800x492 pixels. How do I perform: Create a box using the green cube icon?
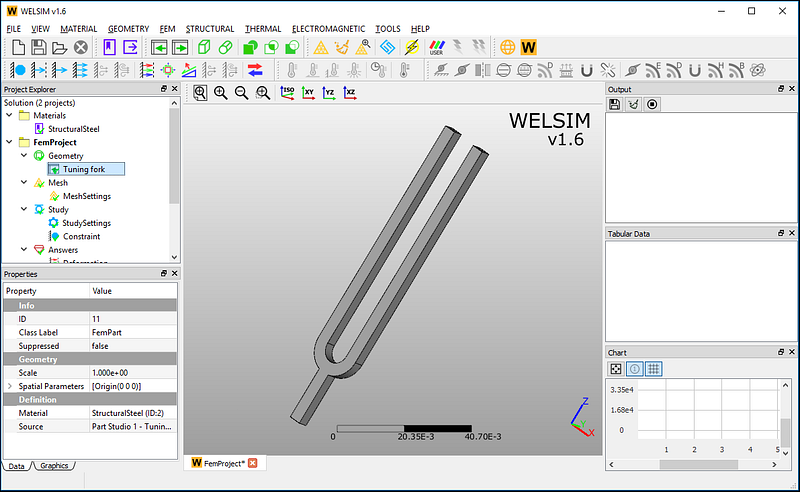204,47
